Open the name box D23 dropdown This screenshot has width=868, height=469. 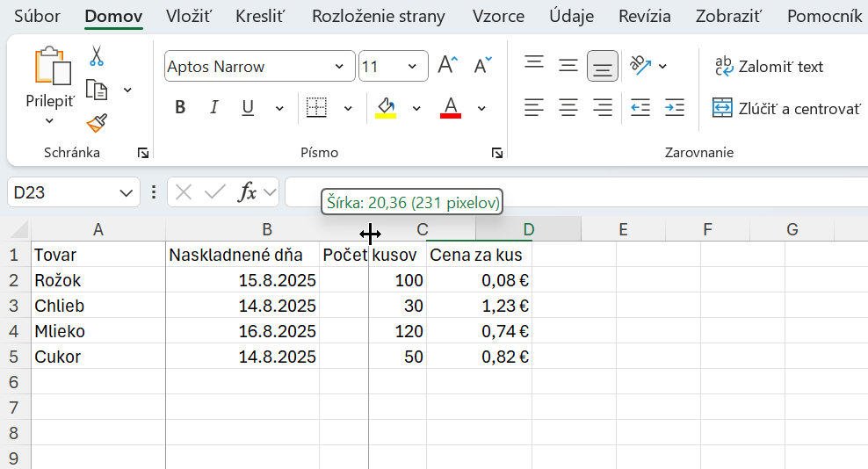coord(127,192)
